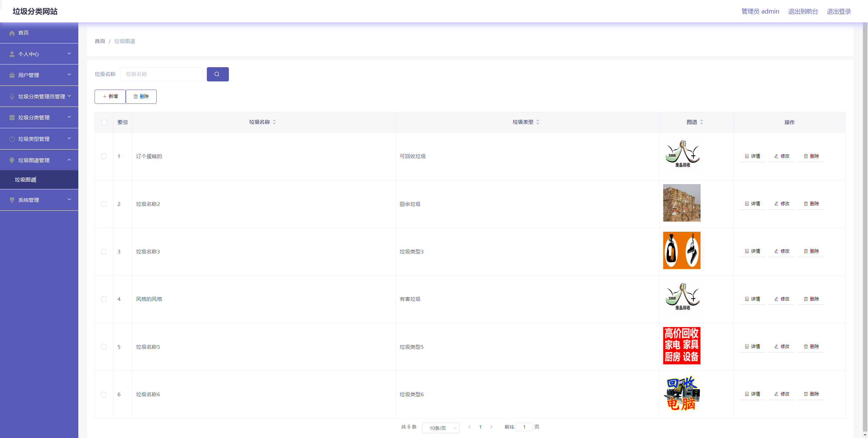Check the checkbox for 垃圾名称5

point(104,347)
